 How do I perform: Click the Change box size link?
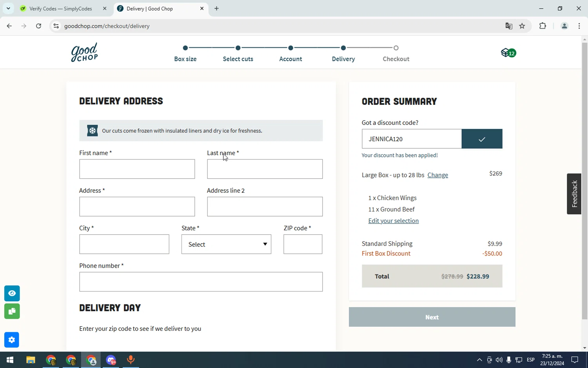(437, 175)
